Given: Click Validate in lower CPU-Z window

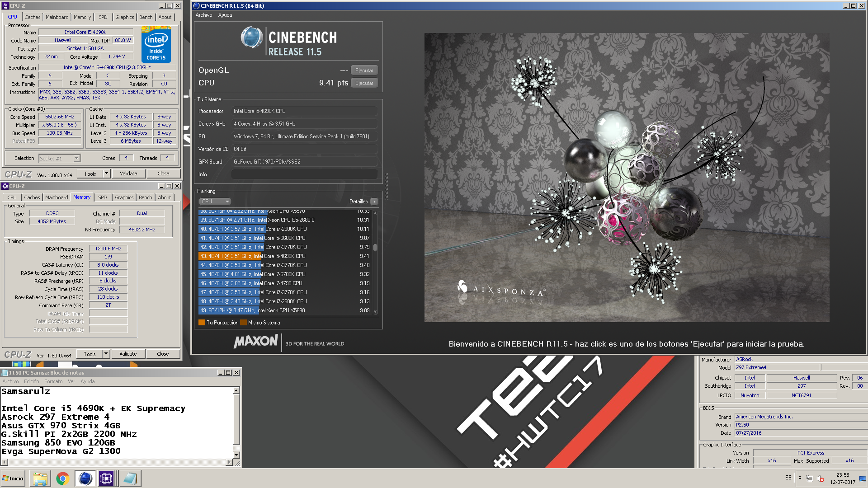Looking at the screenshot, I should [x=128, y=354].
